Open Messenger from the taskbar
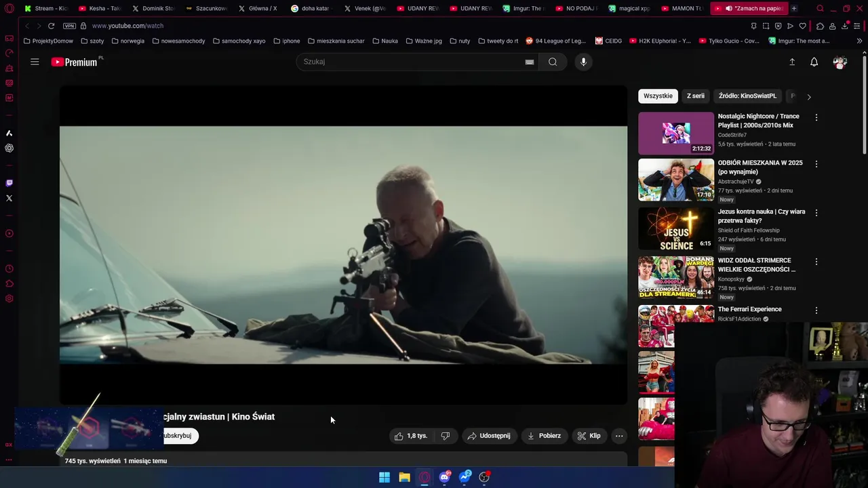The image size is (868, 488). coord(465,477)
